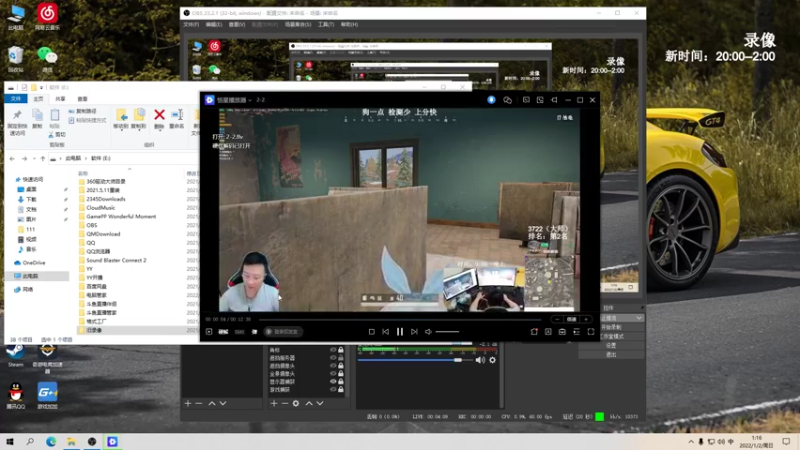The image size is (800, 450).
Task: Click the blue avatar icon in player title bar
Action: (491, 100)
